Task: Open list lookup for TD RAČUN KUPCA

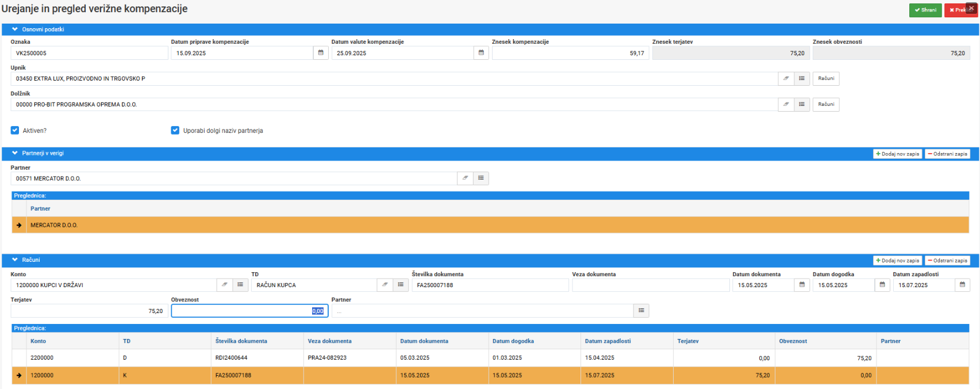Action: 401,285
